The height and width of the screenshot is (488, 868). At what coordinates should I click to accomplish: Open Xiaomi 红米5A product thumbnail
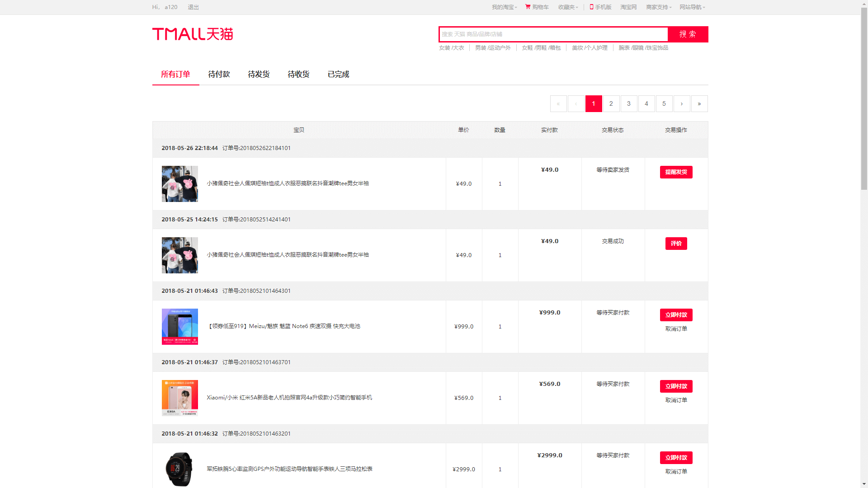click(x=180, y=398)
